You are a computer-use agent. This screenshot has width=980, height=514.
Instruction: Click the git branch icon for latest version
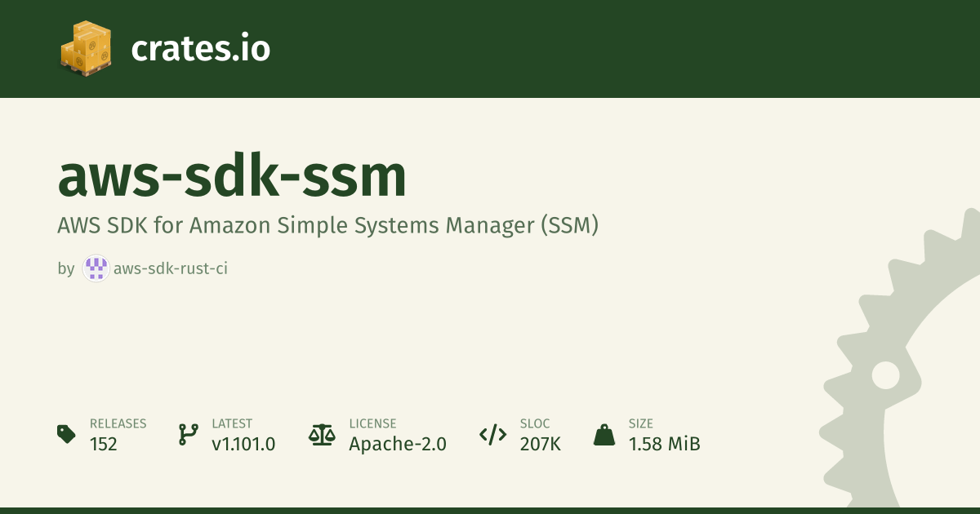[189, 434]
